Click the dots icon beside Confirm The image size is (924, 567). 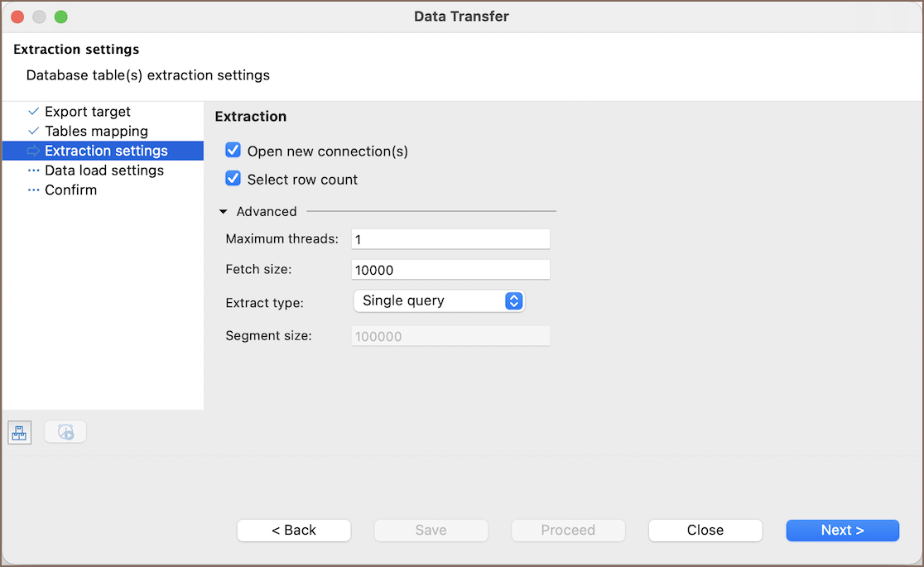coord(33,190)
